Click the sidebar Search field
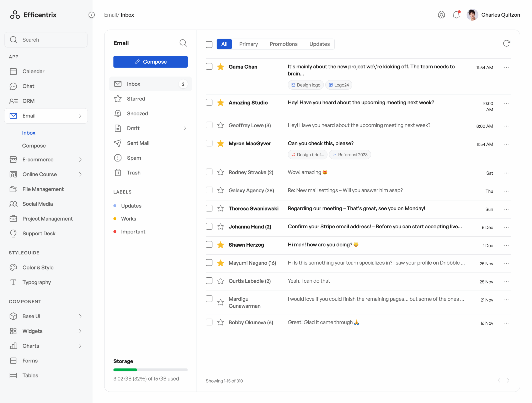Screen dimensions: 532x403 (x=46, y=40)
